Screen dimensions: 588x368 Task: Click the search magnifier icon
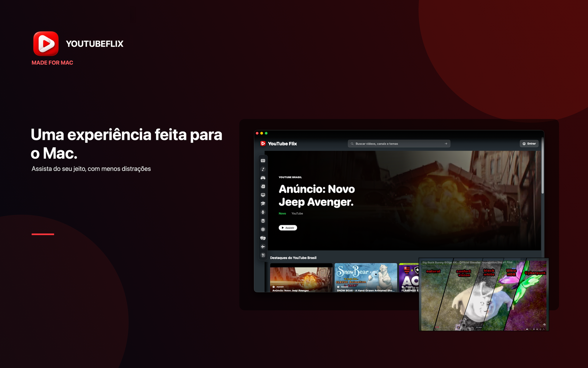coord(352,144)
